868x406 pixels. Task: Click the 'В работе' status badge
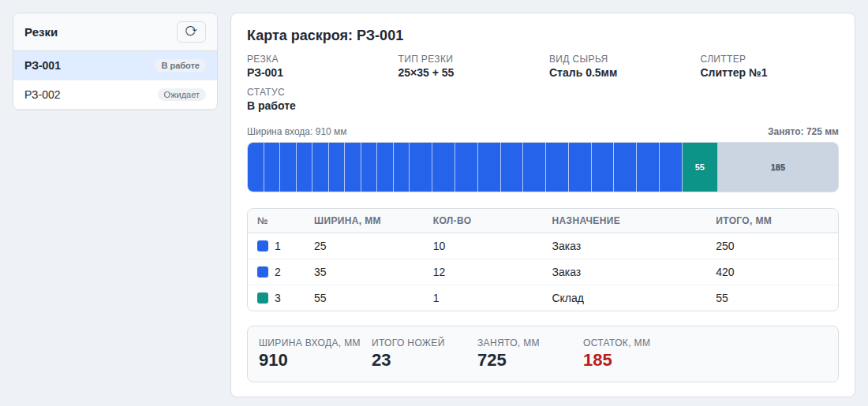click(x=180, y=65)
